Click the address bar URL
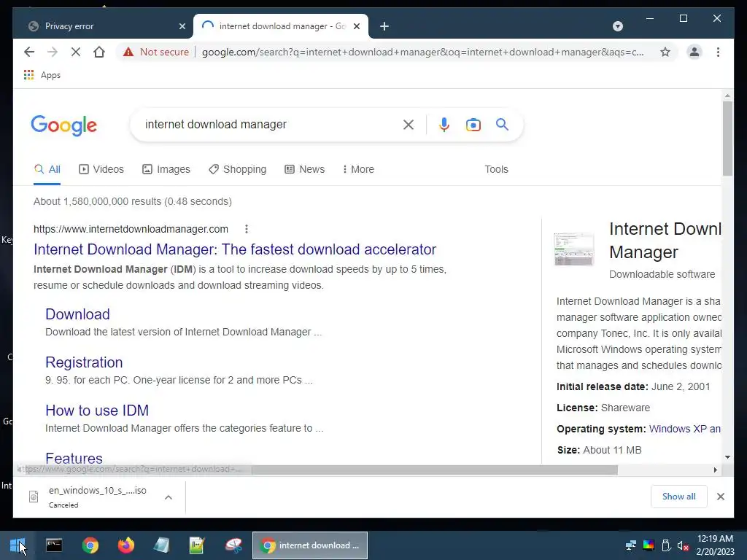This screenshot has height=560, width=747. [x=422, y=52]
